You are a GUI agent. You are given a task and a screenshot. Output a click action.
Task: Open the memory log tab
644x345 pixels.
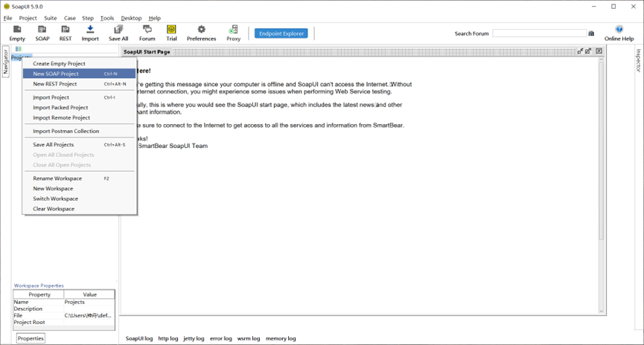pyautogui.click(x=281, y=338)
